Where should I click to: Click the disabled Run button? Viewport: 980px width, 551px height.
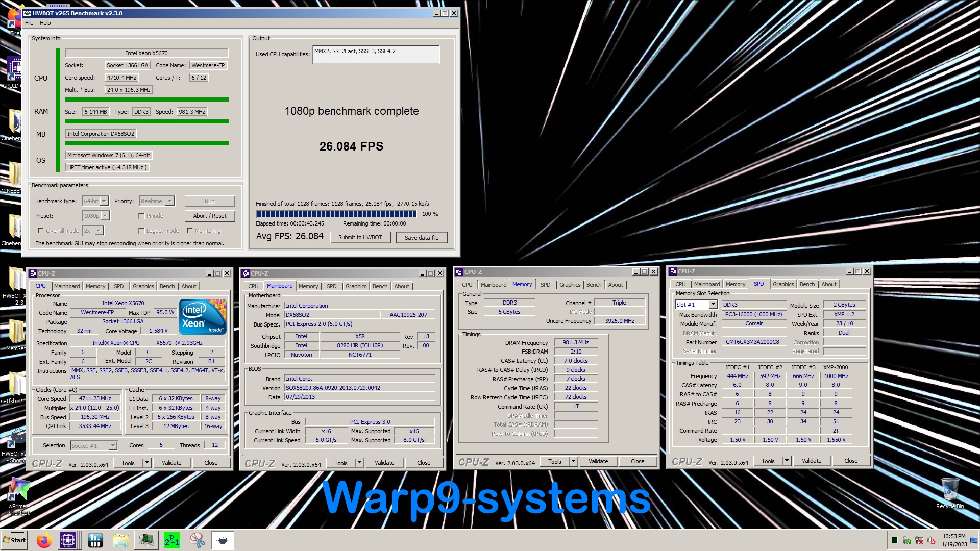point(210,201)
